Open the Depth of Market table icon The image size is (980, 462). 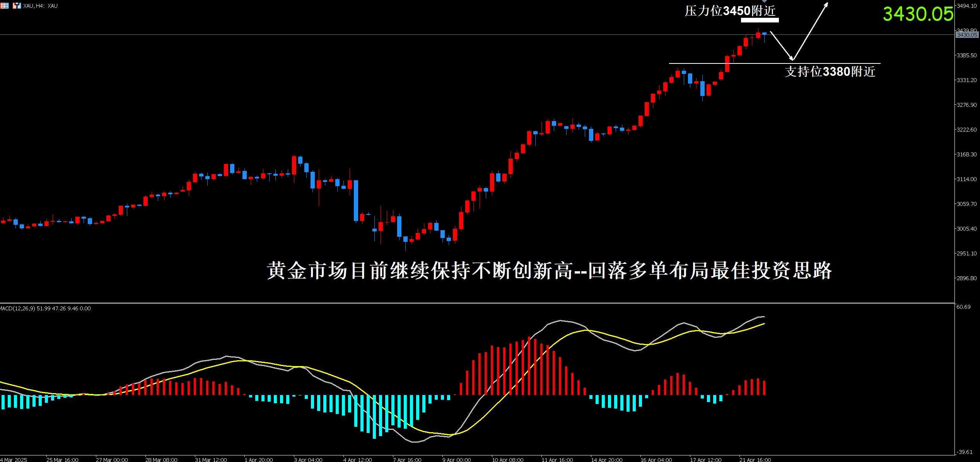point(5,6)
